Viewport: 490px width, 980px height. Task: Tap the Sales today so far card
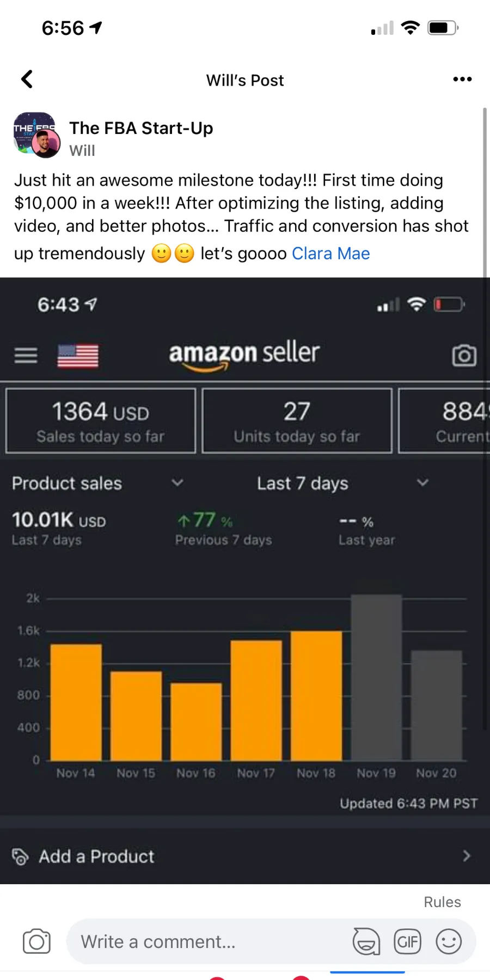pos(101,421)
